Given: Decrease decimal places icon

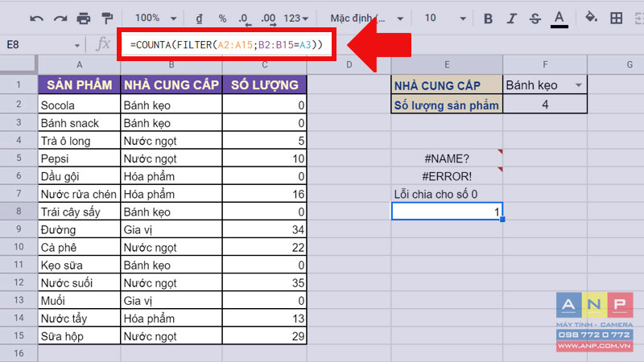Looking at the screenshot, I should coord(245,19).
